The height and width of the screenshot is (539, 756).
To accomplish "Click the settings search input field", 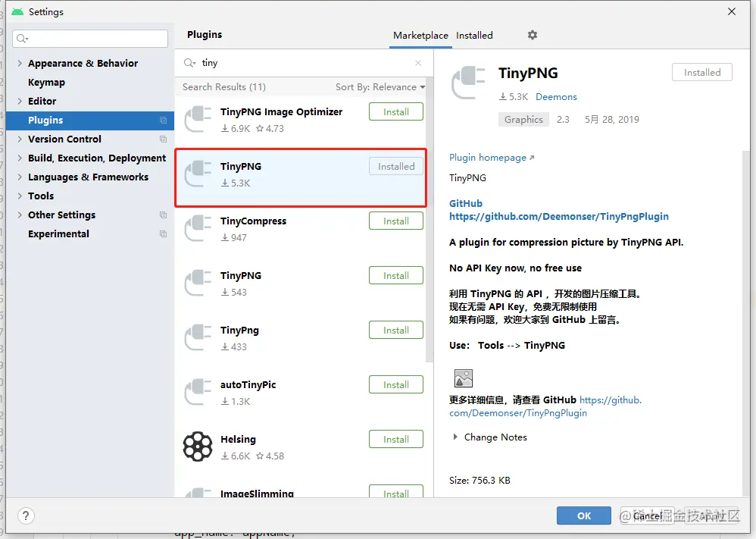I will pos(90,39).
